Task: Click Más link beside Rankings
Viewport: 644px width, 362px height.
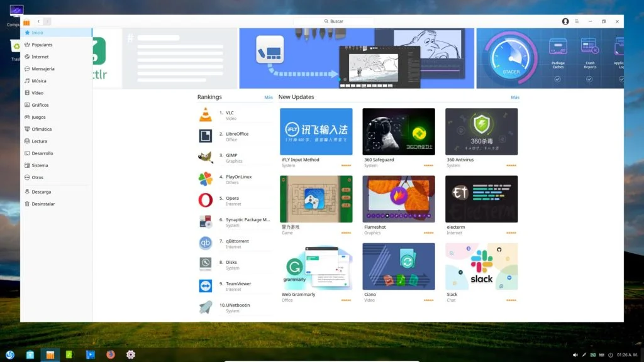Action: point(268,97)
